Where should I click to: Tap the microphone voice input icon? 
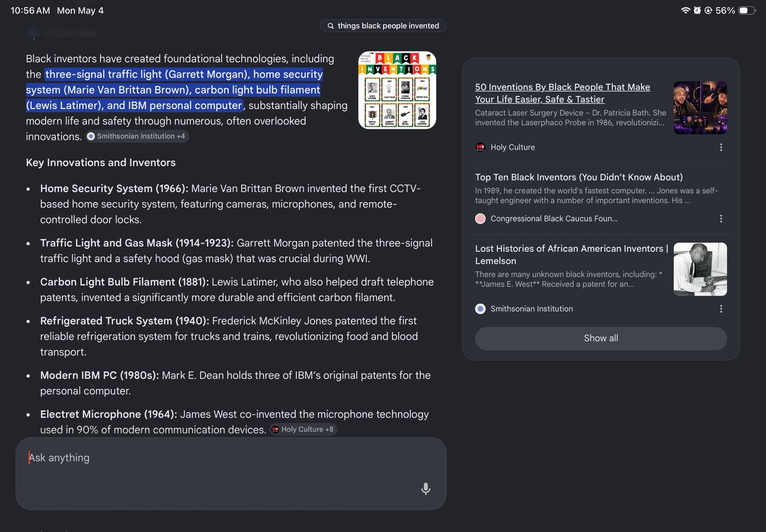tap(426, 489)
